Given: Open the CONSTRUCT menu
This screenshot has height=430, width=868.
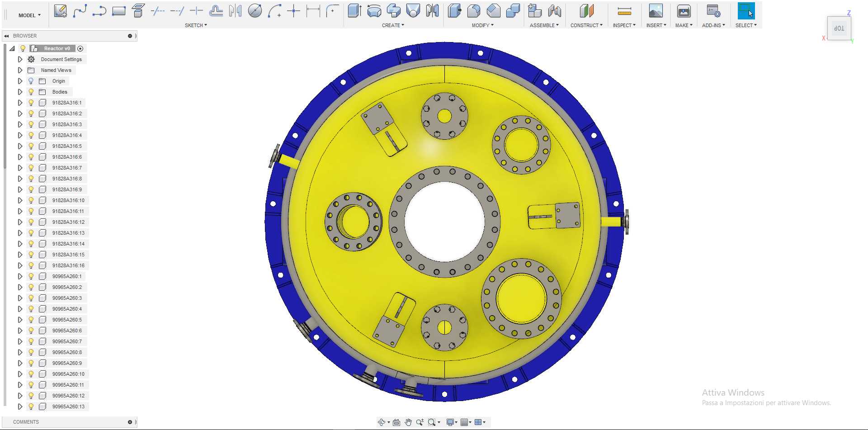Looking at the screenshot, I should pyautogui.click(x=586, y=25).
